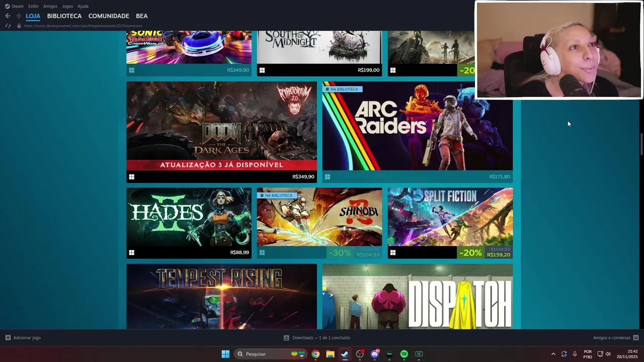Open the Ajuda menu

(83, 6)
